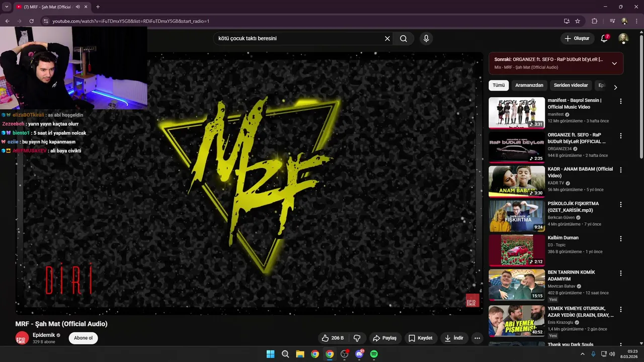Save the video with Kaydet

(x=420, y=338)
